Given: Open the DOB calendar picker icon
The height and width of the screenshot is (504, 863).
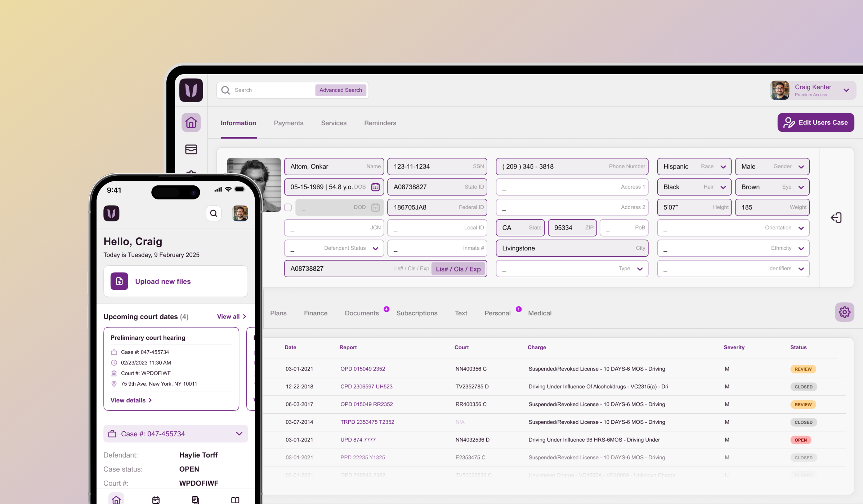Looking at the screenshot, I should pyautogui.click(x=375, y=187).
